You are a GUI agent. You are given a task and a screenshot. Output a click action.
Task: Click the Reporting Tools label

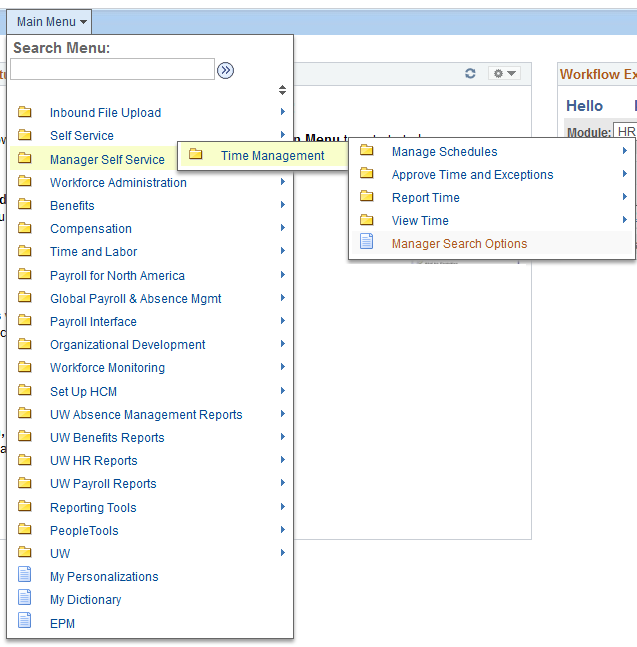tap(93, 508)
